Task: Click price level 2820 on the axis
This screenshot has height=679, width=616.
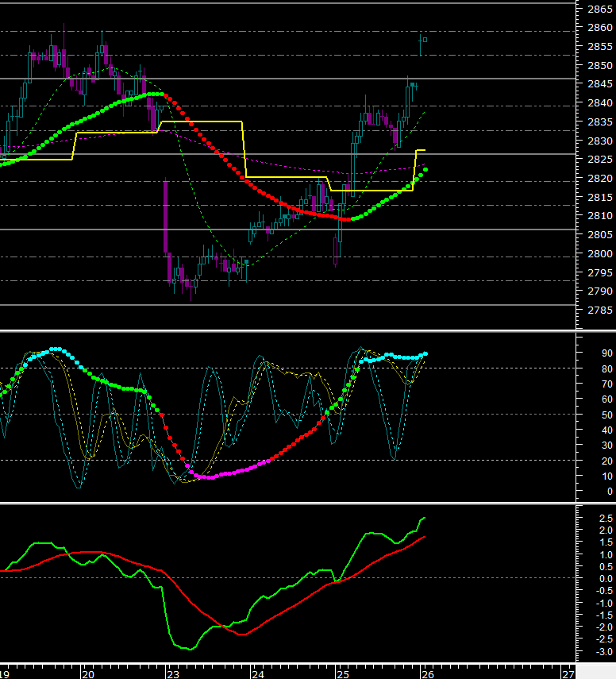Action: pyautogui.click(x=600, y=179)
